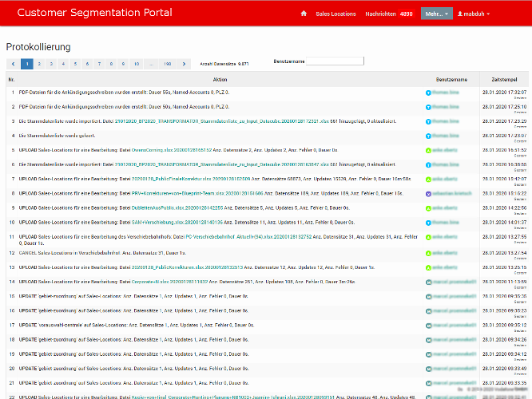Go to pagination page 2
Screen dimensions: 532x399
[39, 63]
